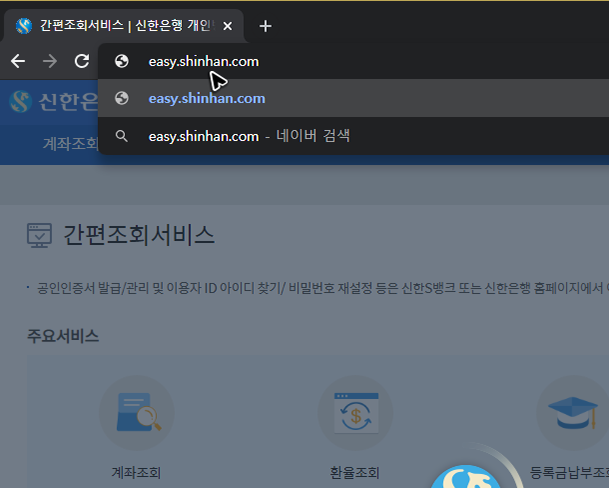The image size is (609, 488).
Task: Close the 간편조회서비스 browser tab
Action: tap(228, 26)
